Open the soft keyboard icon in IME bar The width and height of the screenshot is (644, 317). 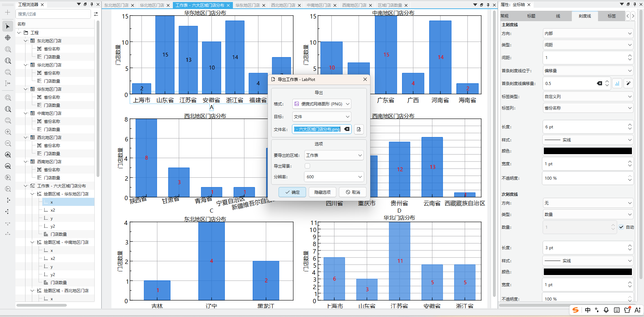pos(617,310)
